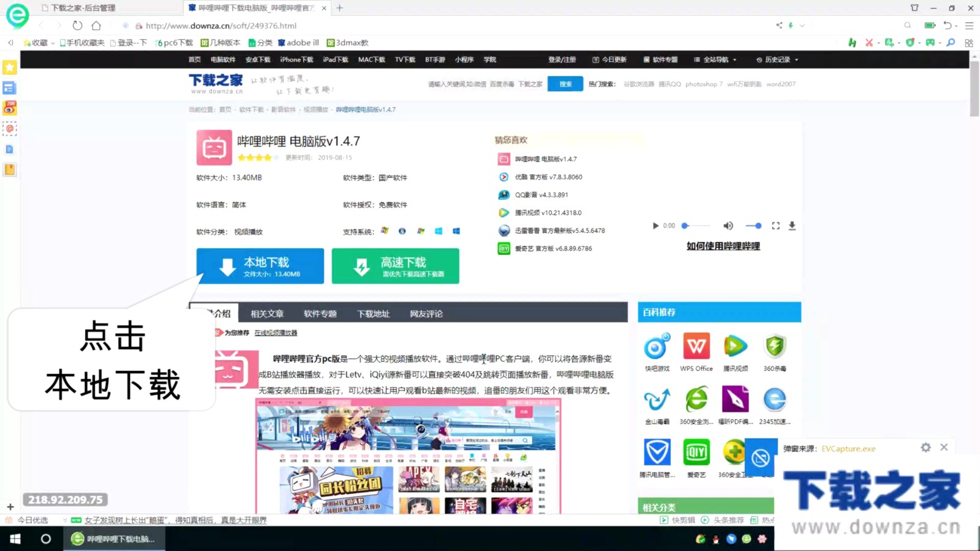Open the 3dmax教 bookmark

pos(347,43)
